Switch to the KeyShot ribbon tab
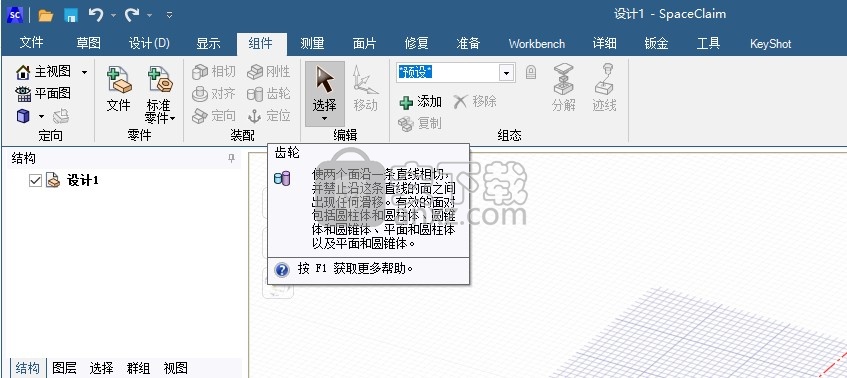The height and width of the screenshot is (378, 847). click(x=770, y=44)
